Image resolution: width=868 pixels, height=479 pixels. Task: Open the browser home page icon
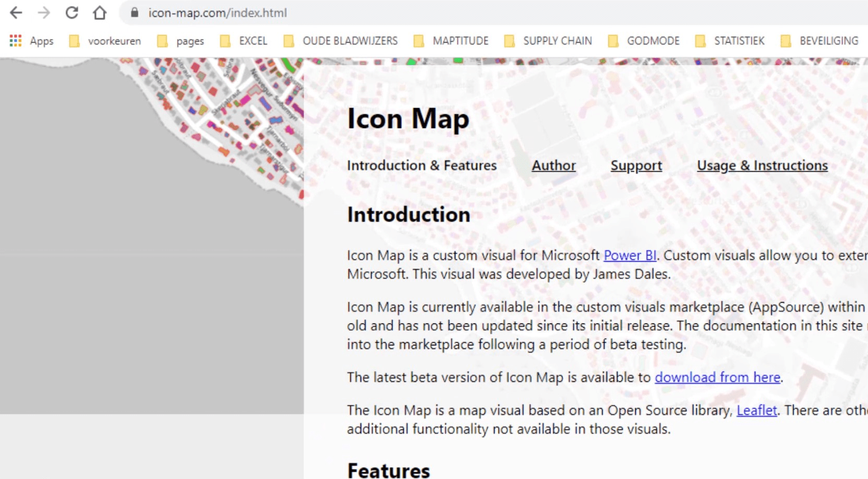[99, 12]
